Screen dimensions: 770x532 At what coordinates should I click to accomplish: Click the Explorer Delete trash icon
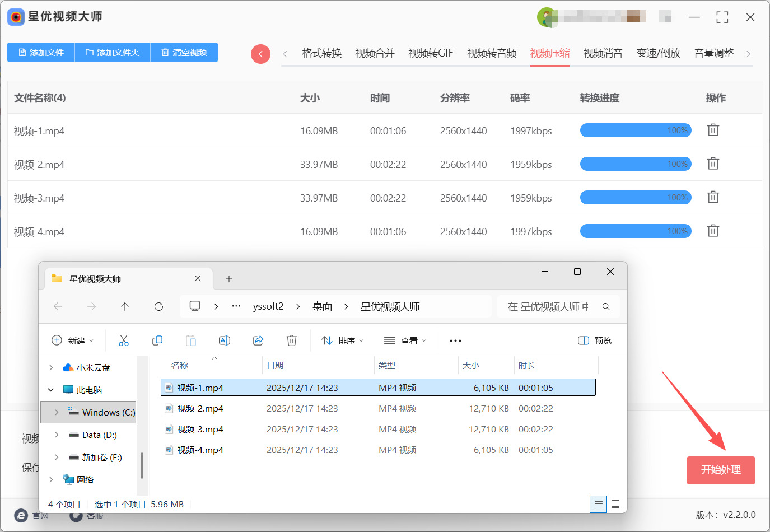[292, 340]
